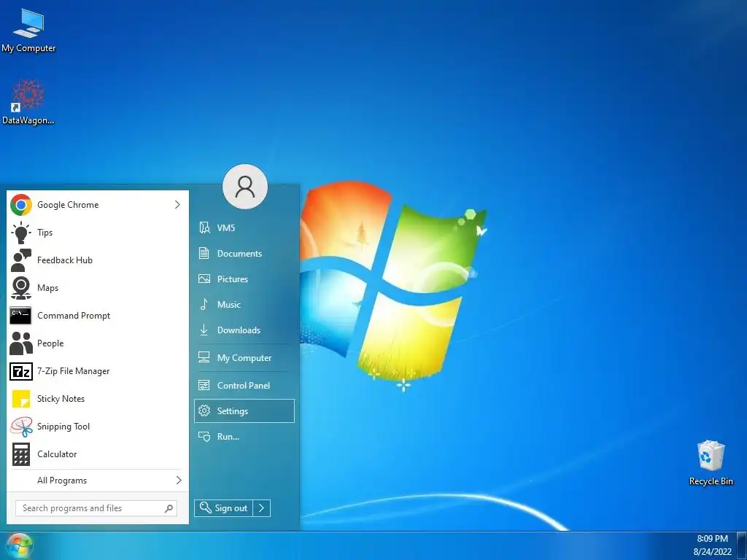Viewport: 747px width, 560px height.
Task: Open the power options arrow beside Sign out
Action: tap(262, 508)
